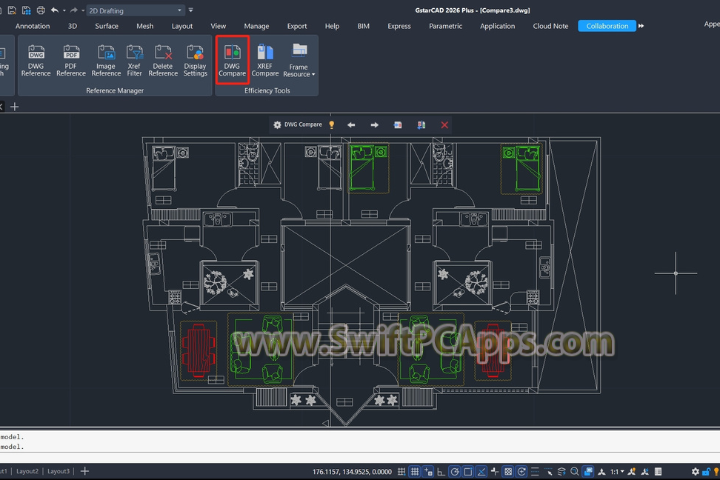Launch the XREF Compare tool
The image size is (720, 480).
tap(265, 61)
